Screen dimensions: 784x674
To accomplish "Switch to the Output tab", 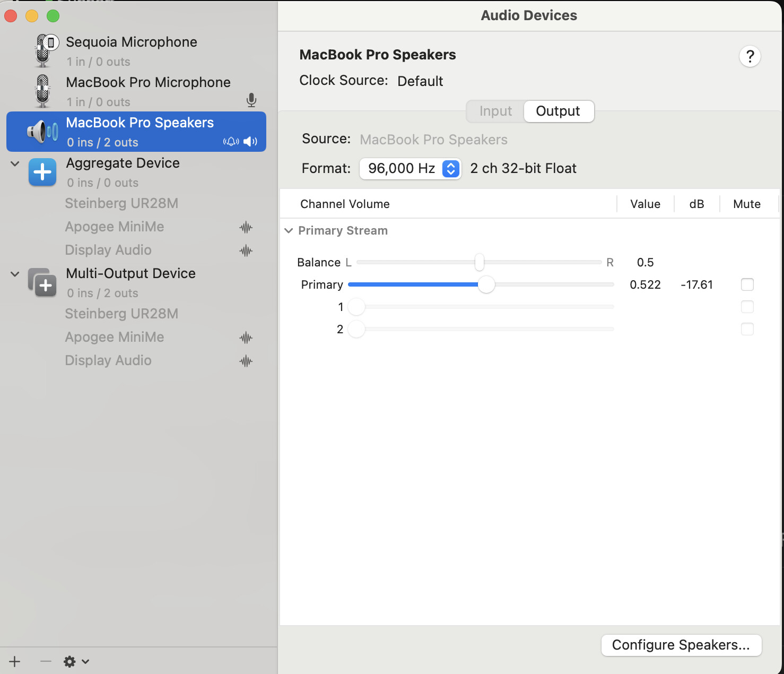I will click(558, 111).
